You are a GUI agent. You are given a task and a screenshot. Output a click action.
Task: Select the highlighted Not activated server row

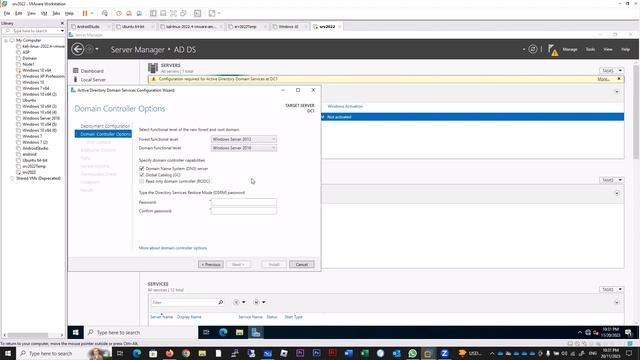[x=472, y=117]
